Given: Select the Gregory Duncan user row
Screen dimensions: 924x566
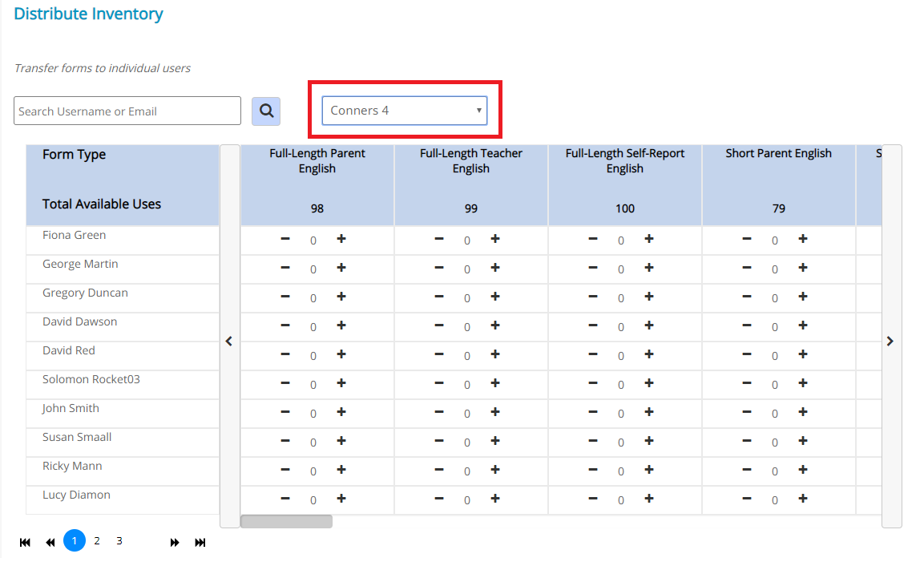Looking at the screenshot, I should pyautogui.click(x=123, y=298).
